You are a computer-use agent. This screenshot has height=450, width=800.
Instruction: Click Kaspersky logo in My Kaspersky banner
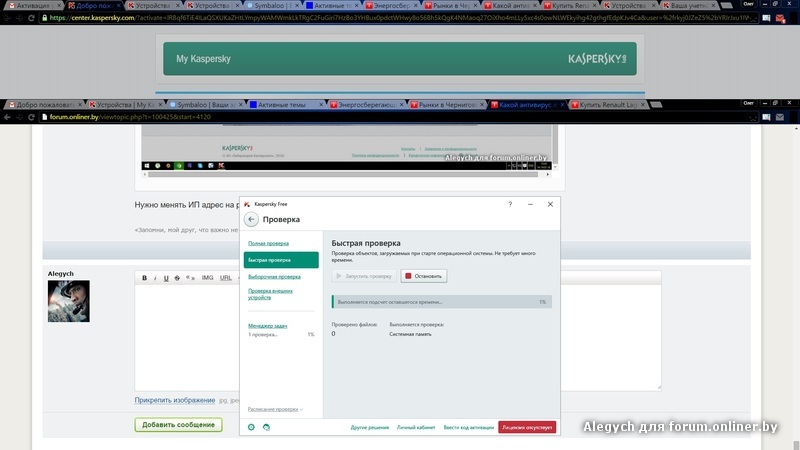[597, 59]
